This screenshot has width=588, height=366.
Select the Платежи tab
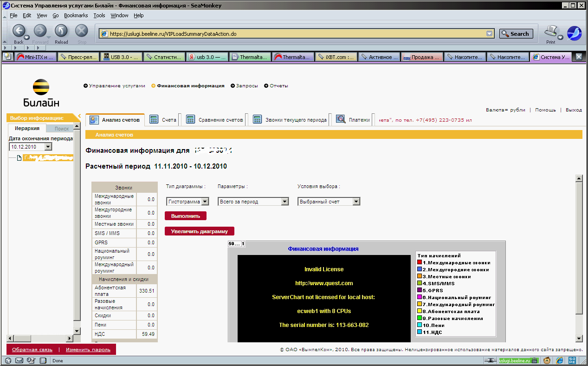(x=353, y=119)
